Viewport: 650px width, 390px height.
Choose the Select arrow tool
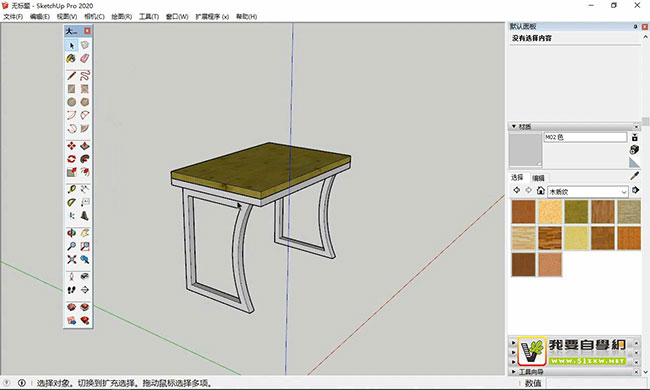tap(71, 45)
